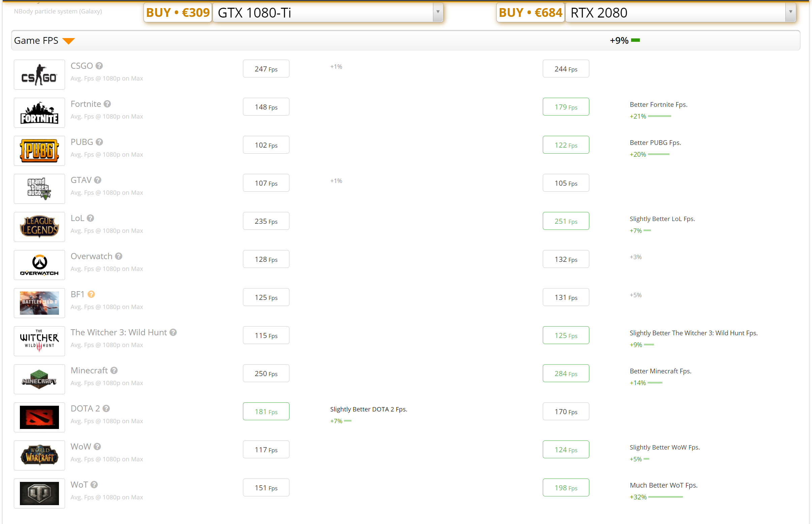
Task: Open the PUBG game logo thumbnail
Action: click(39, 150)
